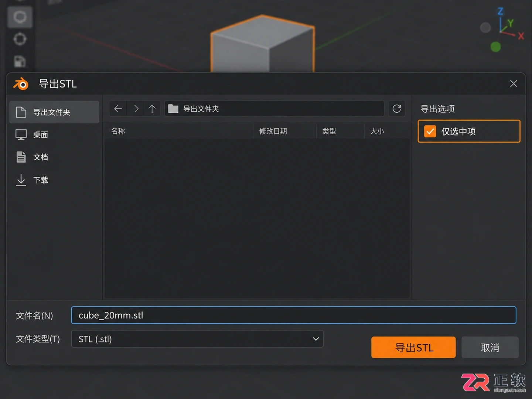Open 文档 in the sidebar
532x399 pixels.
pyautogui.click(x=54, y=157)
